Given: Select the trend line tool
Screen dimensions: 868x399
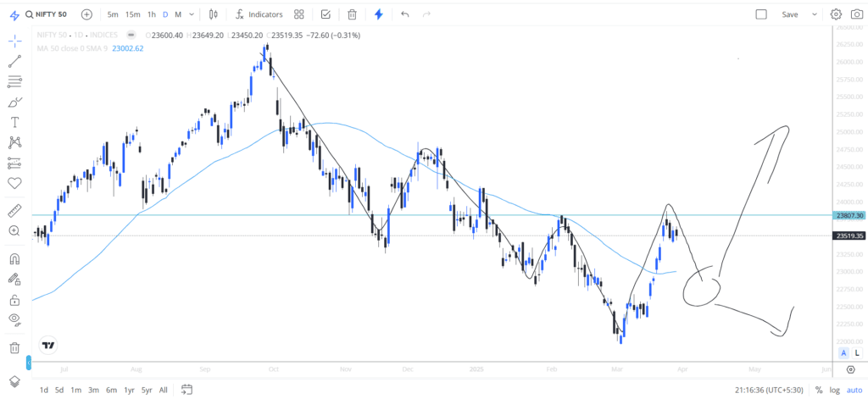Looking at the screenshot, I should (x=15, y=62).
